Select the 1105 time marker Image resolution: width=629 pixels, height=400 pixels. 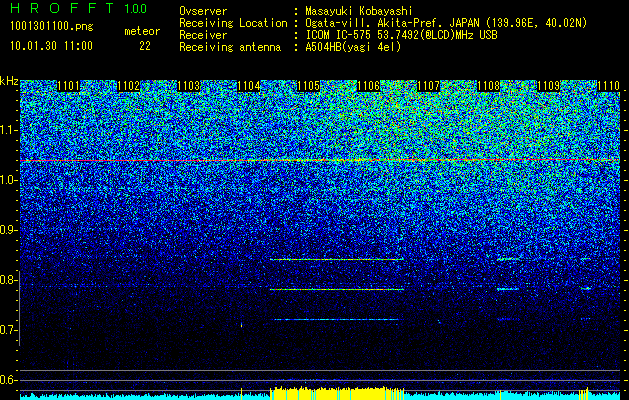click(x=308, y=86)
